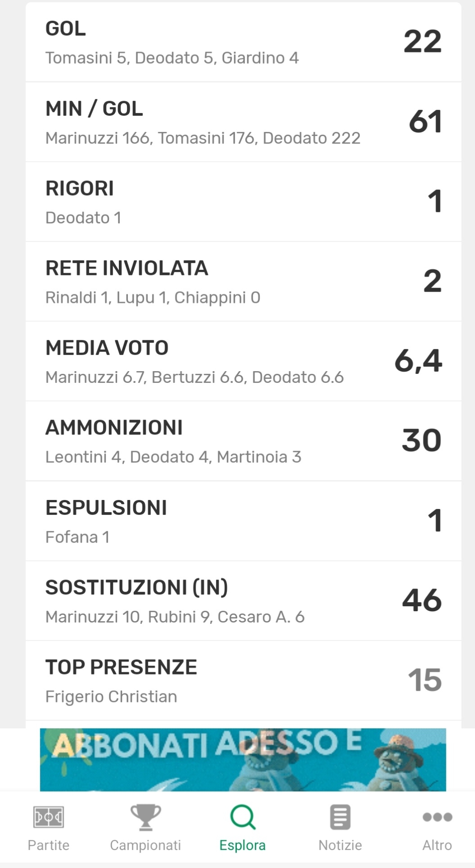Select the Notizie tab label
This screenshot has width=475, height=868.
pyautogui.click(x=340, y=845)
